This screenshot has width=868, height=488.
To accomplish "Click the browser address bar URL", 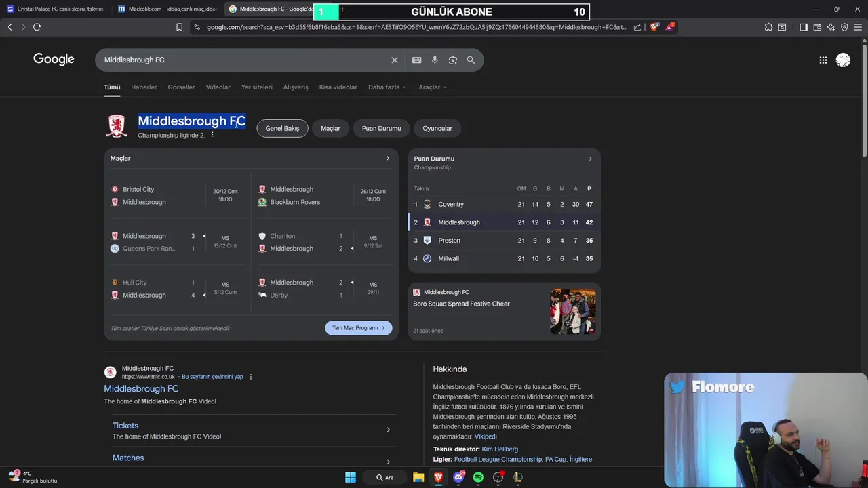I will (x=417, y=27).
